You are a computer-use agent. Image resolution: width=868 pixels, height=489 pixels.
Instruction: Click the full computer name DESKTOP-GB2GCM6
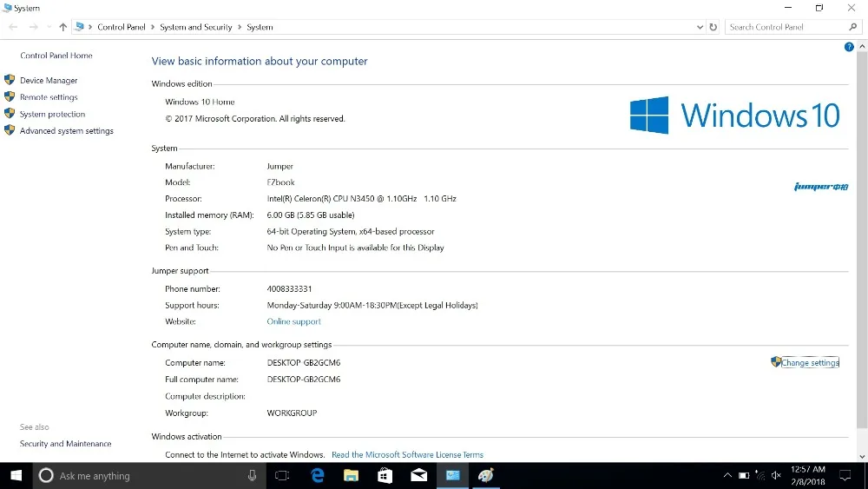(303, 380)
